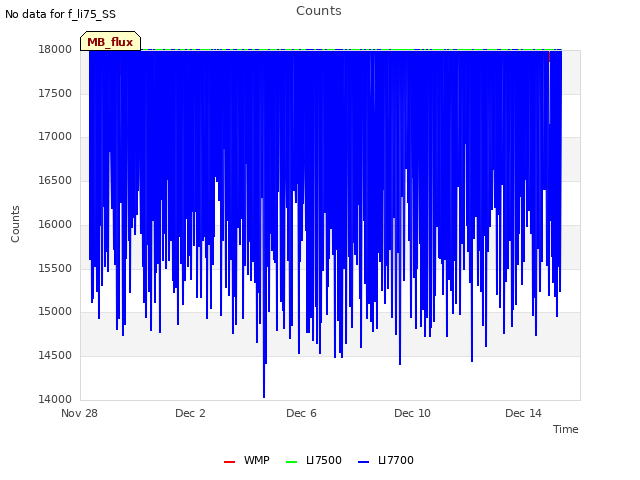Image resolution: width=640 pixels, height=480 pixels.
Task: Click the 'No data for f_li75_SS' message
Action: [60, 14]
